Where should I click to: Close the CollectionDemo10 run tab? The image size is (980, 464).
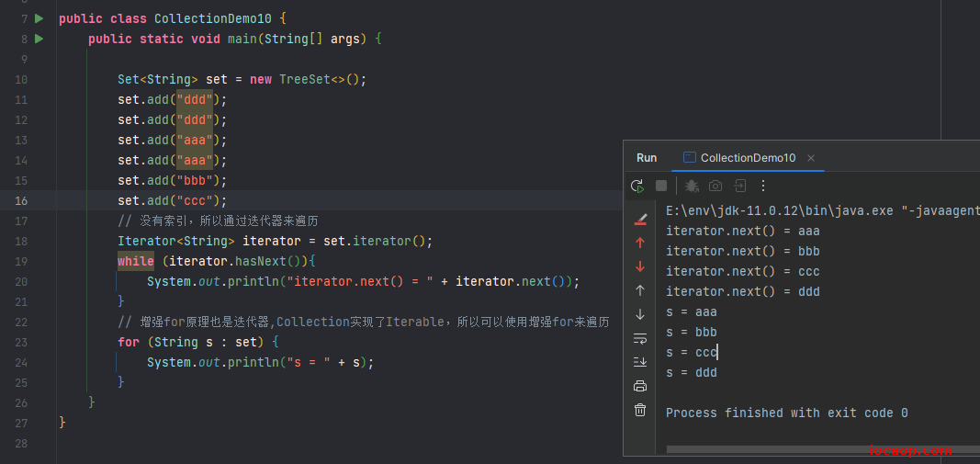811,158
